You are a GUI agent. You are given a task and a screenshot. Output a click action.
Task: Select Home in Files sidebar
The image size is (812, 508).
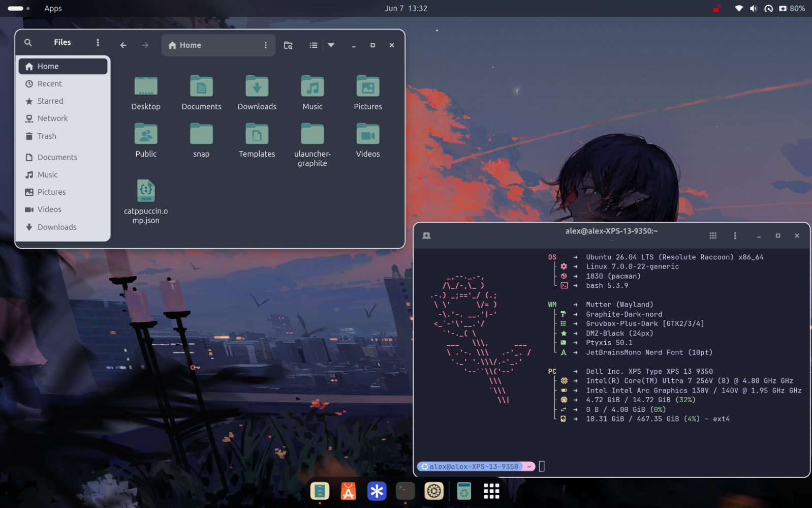(x=63, y=66)
